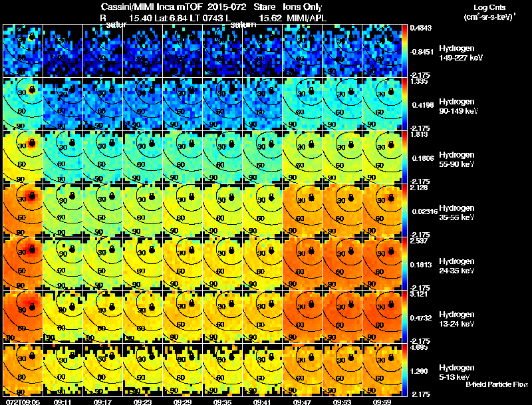This screenshot has width=532, height=405.
Task: Click the Log Cnts units heading
Action: [x=489, y=12]
